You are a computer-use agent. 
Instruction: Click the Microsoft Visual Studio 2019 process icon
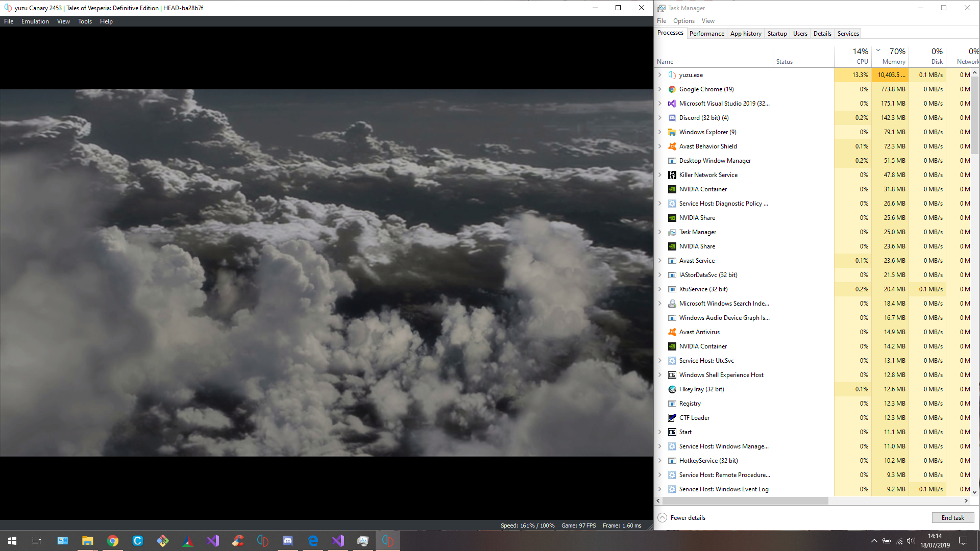[x=672, y=104]
